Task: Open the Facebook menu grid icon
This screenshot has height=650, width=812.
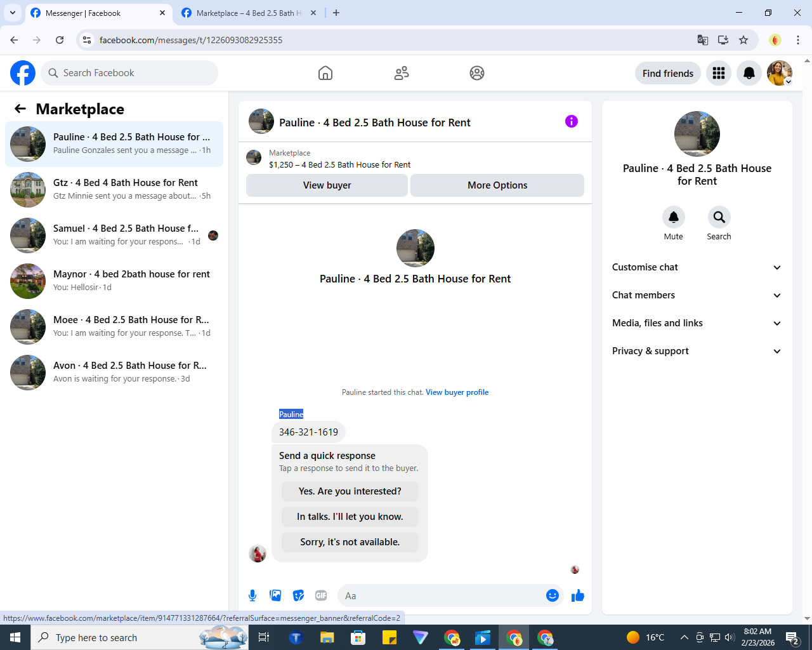Action: (719, 73)
